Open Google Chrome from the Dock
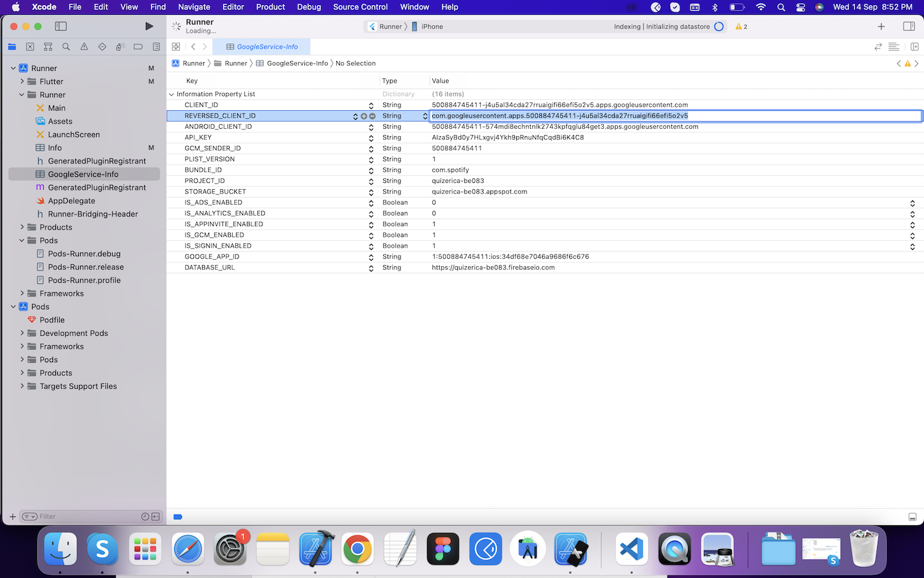 [357, 548]
